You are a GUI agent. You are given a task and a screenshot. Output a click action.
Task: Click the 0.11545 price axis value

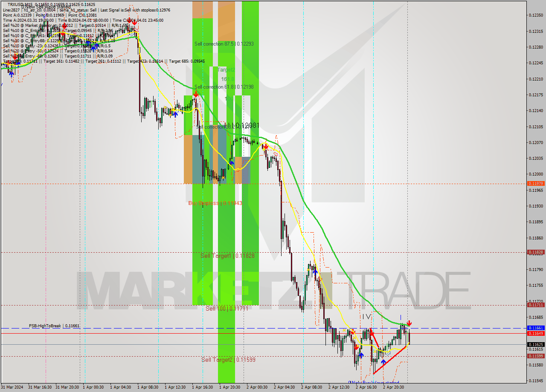tap(536, 380)
